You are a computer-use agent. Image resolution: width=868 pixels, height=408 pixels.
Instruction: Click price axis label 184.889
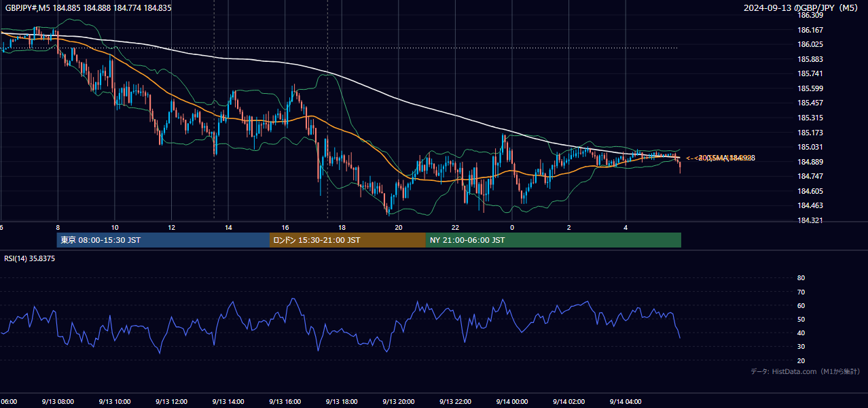810,162
